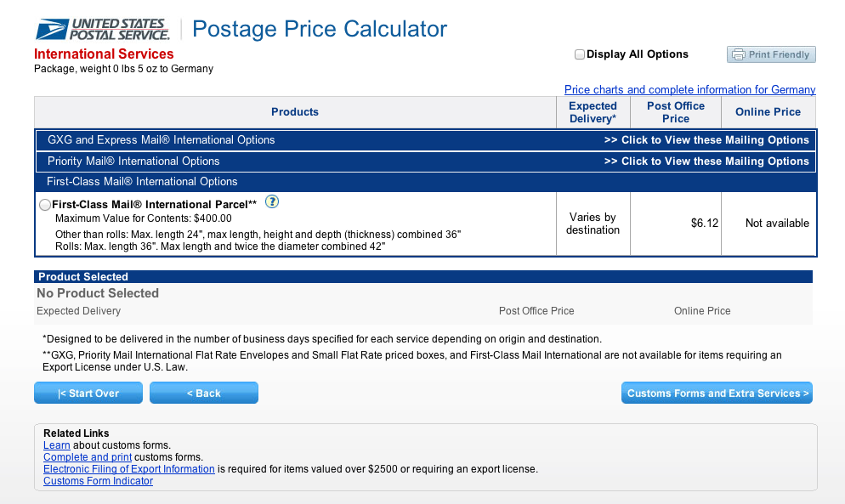Expand Priority Mail International Options row
Image resolution: width=845 pixels, height=504 pixels.
[x=426, y=161]
